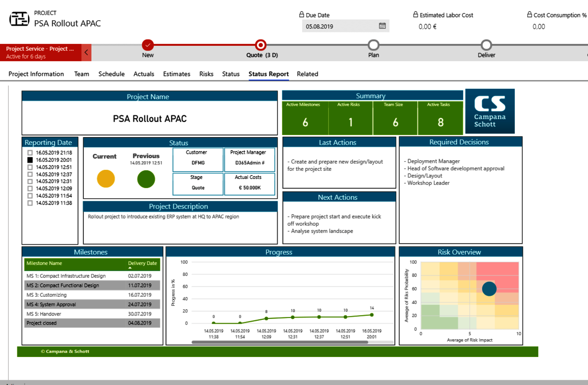Open the Status tab

tap(231, 74)
